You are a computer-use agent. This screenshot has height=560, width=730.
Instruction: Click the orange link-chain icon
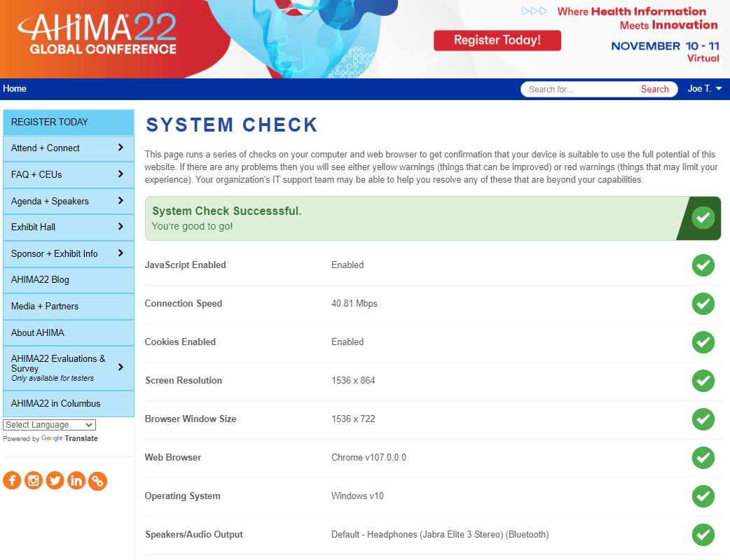[98, 481]
